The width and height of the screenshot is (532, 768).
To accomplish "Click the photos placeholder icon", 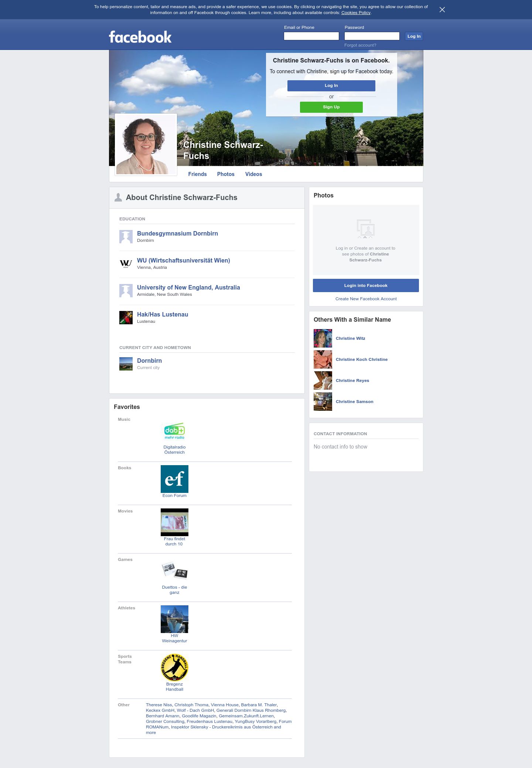I will [365, 229].
